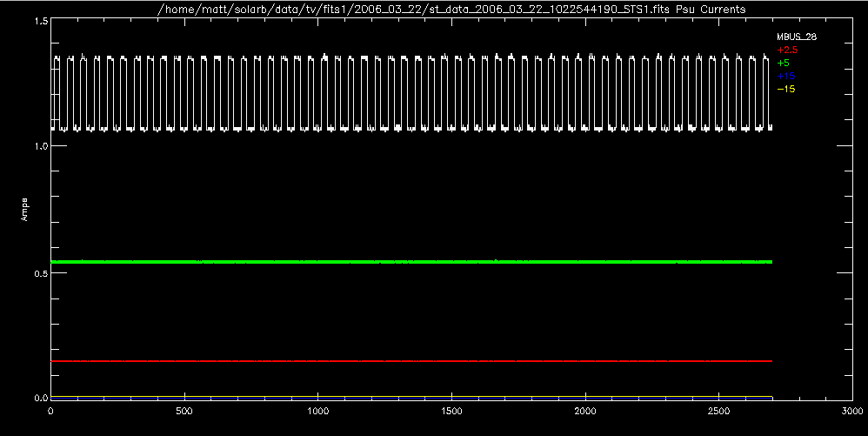
Task: Click the 2500 tick label on x-axis
Action: coord(720,410)
